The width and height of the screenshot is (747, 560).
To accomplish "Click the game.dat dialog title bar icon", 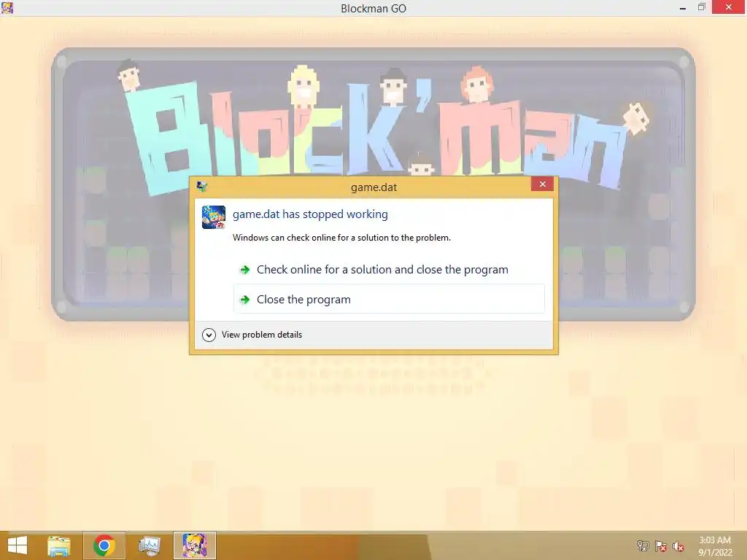I will 202,187.
